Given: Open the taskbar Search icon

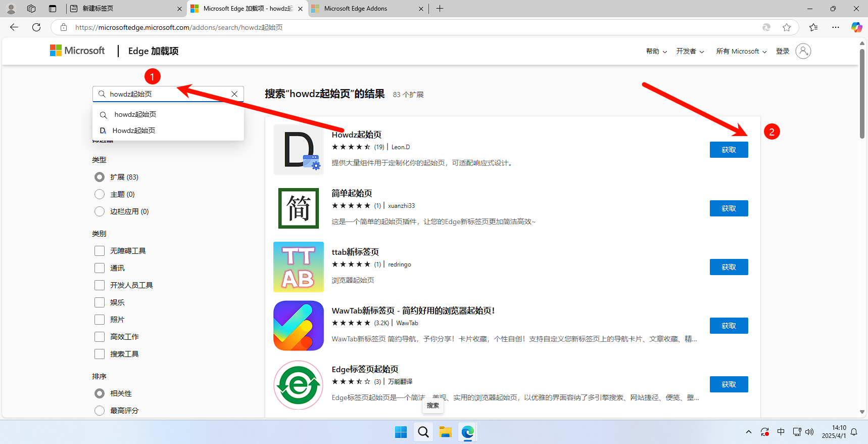Looking at the screenshot, I should [423, 432].
